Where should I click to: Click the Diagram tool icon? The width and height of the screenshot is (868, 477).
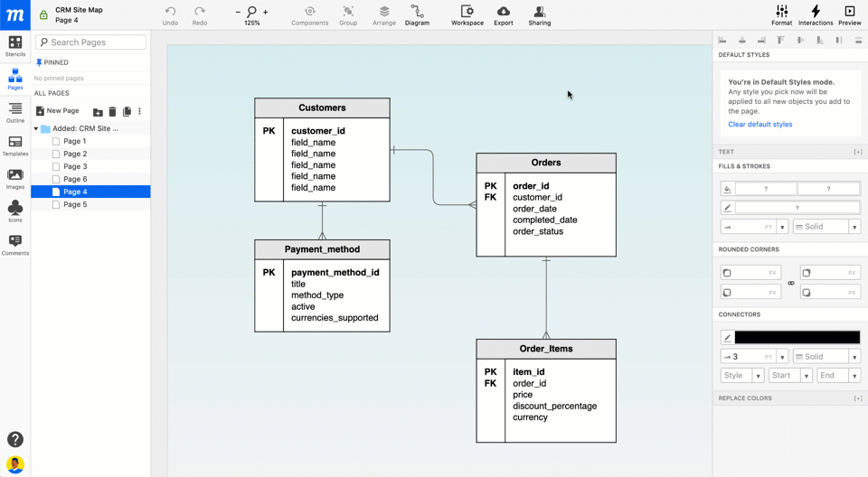click(x=417, y=15)
